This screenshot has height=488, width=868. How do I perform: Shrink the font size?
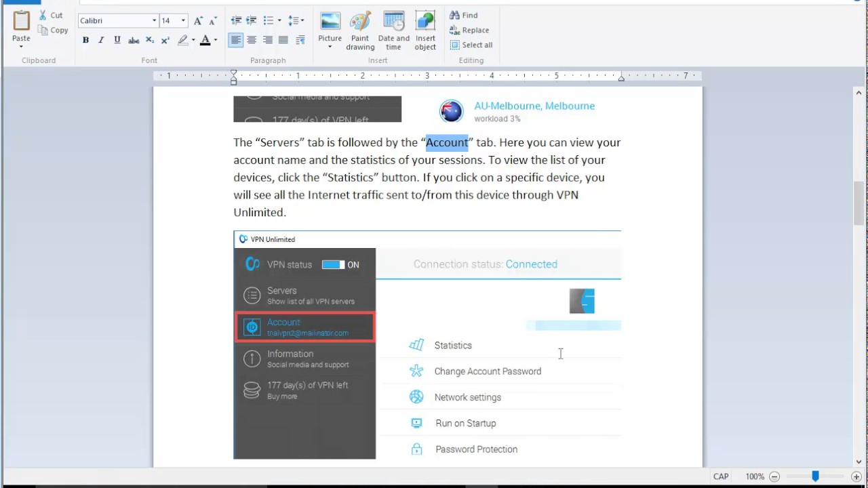[213, 21]
